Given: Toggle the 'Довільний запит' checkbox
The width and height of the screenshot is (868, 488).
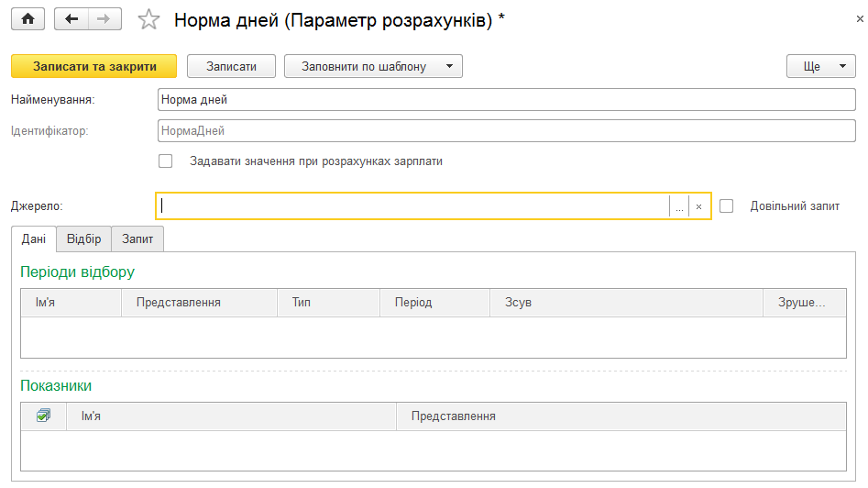Looking at the screenshot, I should pos(726,206).
